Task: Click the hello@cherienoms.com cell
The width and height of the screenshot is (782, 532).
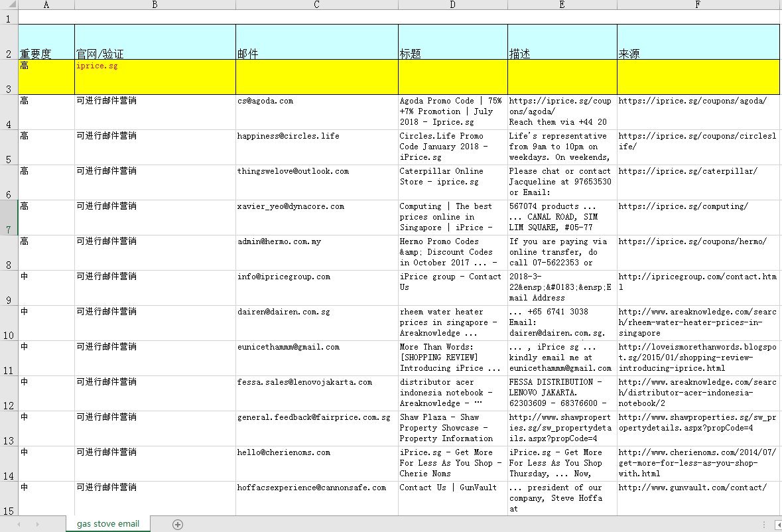Action: 316,464
